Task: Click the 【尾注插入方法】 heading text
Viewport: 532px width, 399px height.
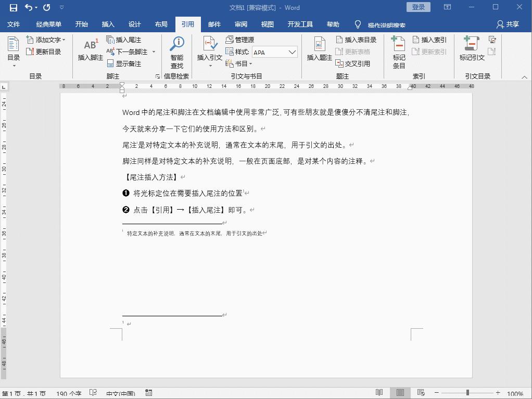Action: 151,177
